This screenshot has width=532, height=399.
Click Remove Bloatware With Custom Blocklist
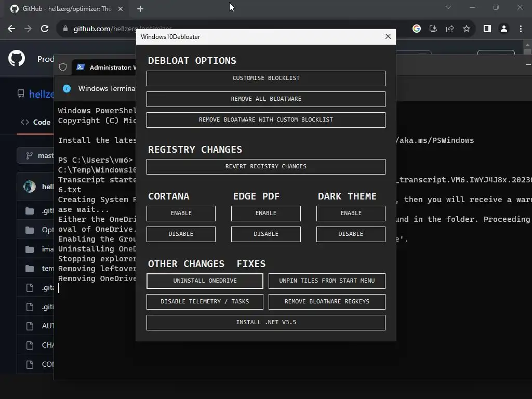point(265,119)
